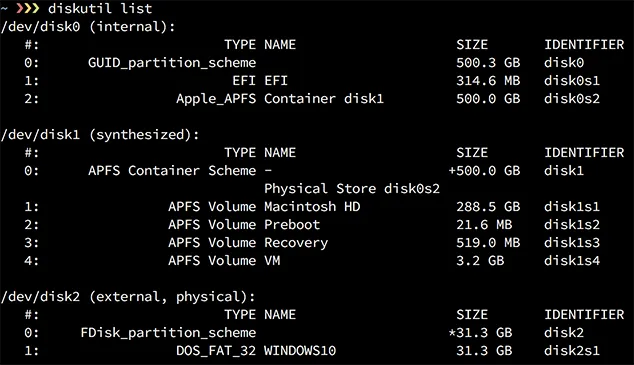The height and width of the screenshot is (365, 634).
Task: Select the 'APFS Container Scheme' text
Action: tap(172, 171)
